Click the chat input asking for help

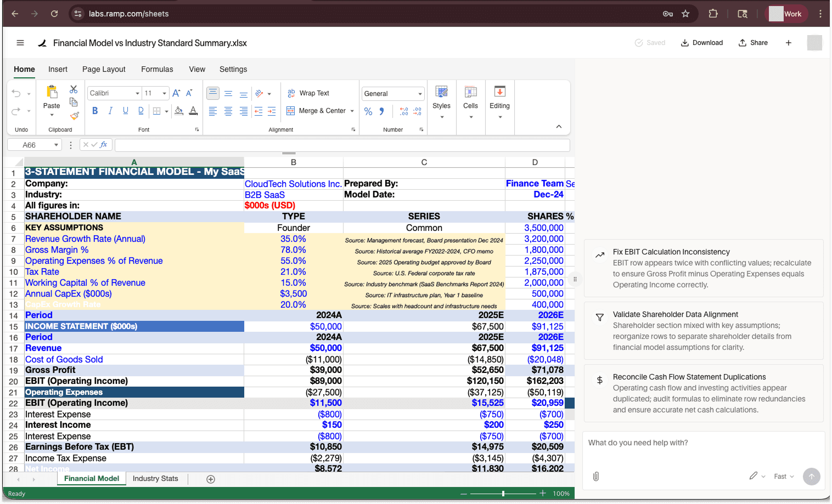click(x=686, y=443)
